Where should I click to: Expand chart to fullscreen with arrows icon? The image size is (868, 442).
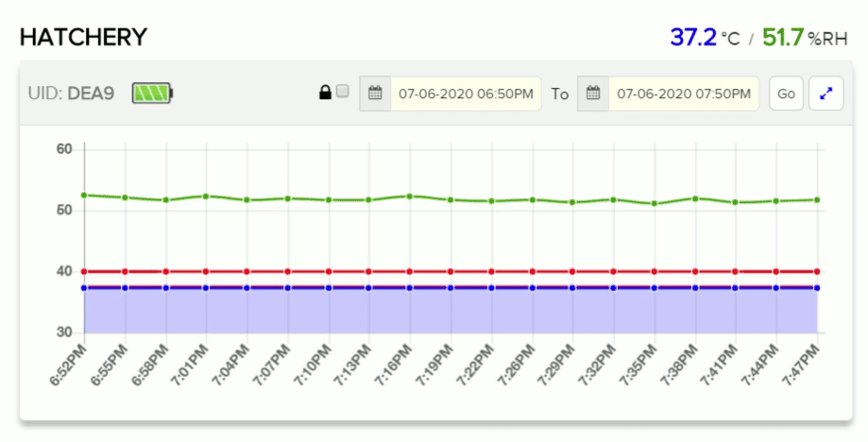tap(825, 93)
